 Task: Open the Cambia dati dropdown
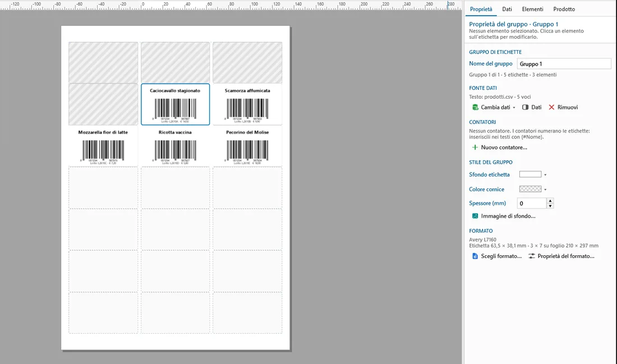point(494,108)
